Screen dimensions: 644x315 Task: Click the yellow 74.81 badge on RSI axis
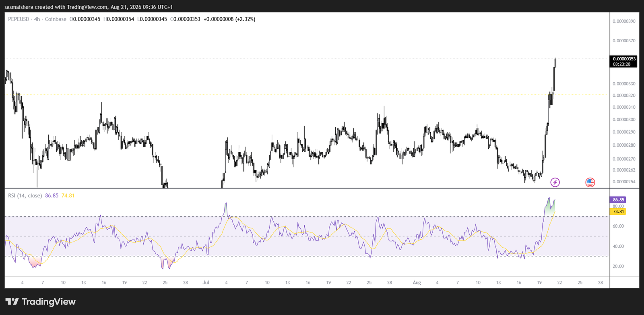pos(618,211)
